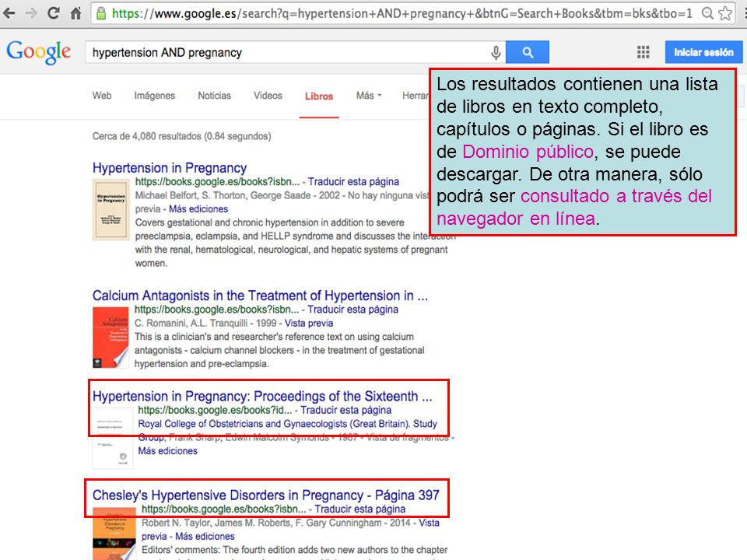This screenshot has height=560, width=747.
Task: Switch to Noticias tab
Action: (x=215, y=96)
